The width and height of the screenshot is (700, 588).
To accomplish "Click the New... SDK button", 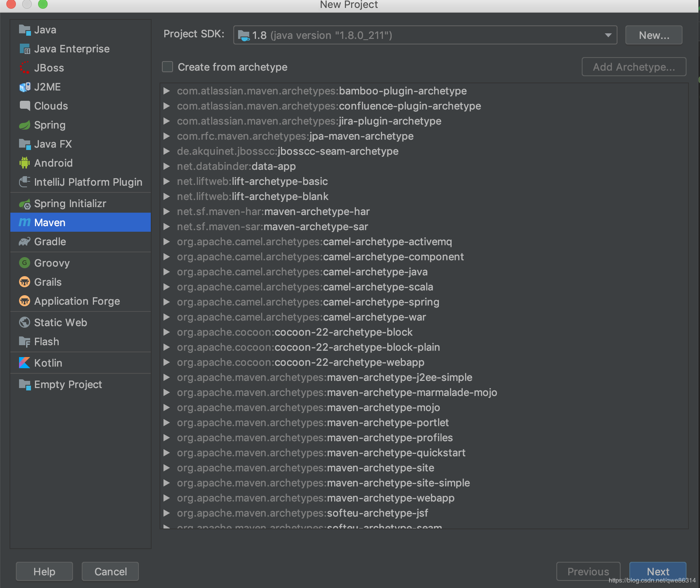I will coord(654,35).
